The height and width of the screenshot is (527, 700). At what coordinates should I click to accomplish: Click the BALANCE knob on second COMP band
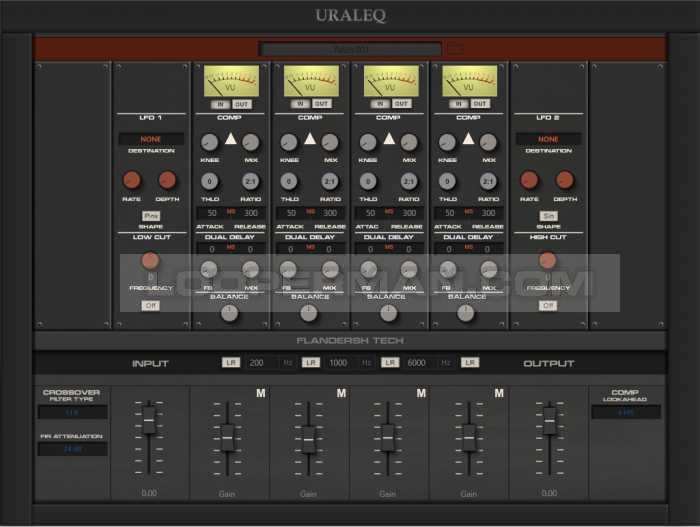pyautogui.click(x=308, y=313)
